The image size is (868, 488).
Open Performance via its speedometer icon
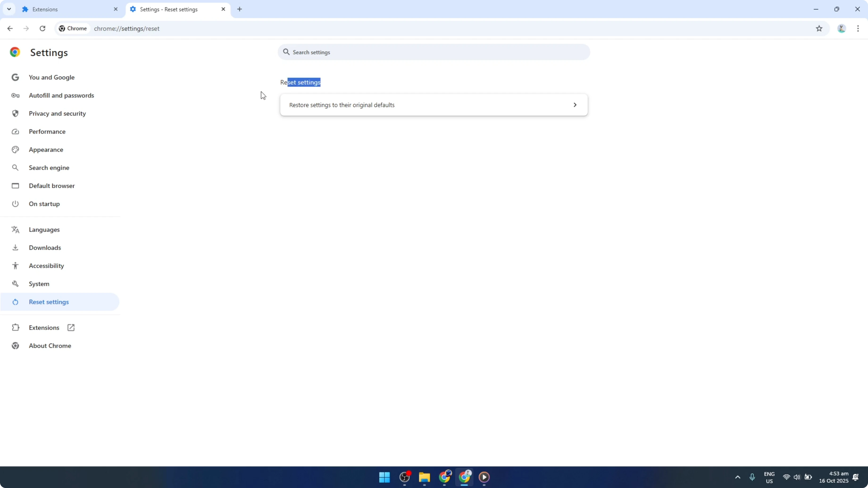point(15,131)
